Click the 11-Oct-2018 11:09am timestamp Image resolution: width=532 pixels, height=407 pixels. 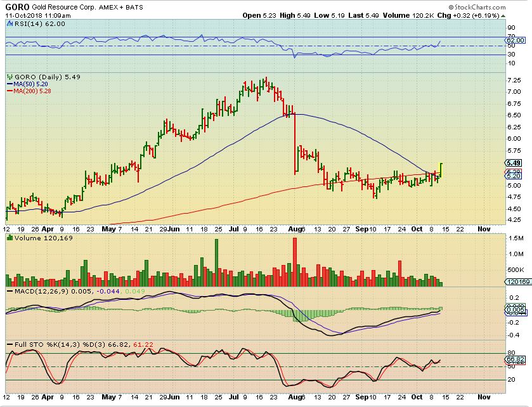tap(38, 16)
